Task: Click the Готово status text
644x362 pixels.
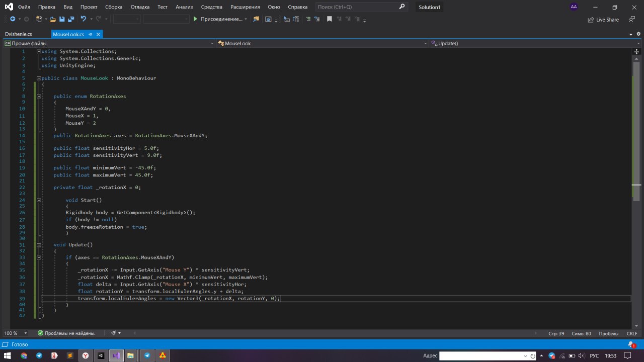Action: coord(20,344)
